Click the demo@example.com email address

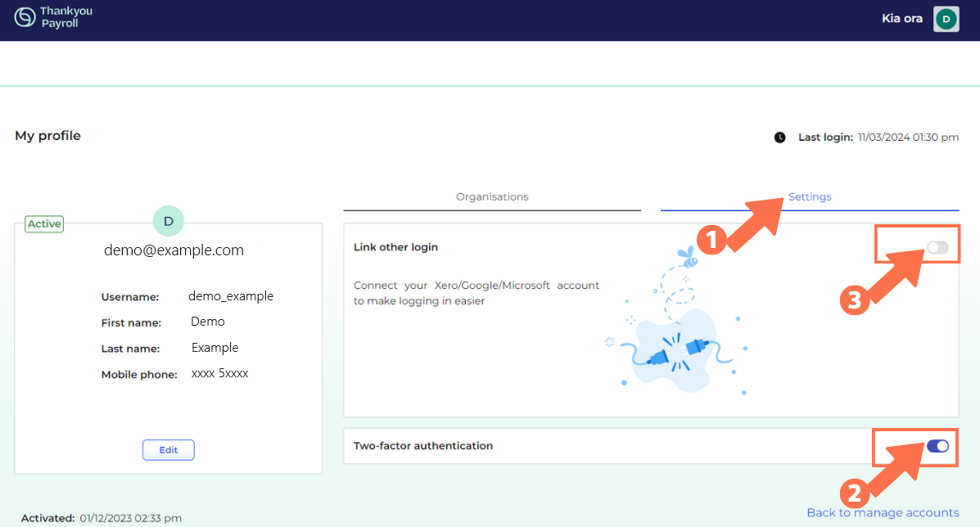174,250
